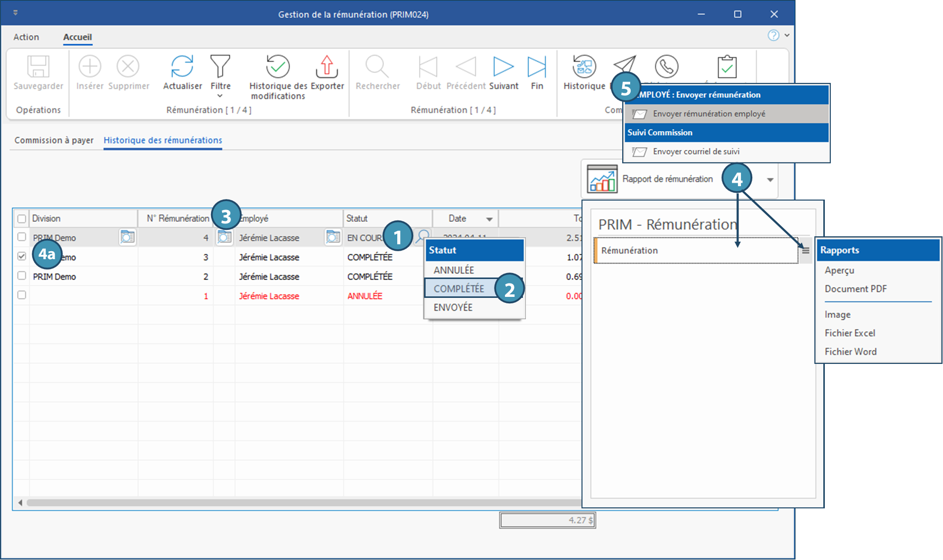Click the phone icon in the ribbon
This screenshot has height=560, width=943.
pos(666,66)
